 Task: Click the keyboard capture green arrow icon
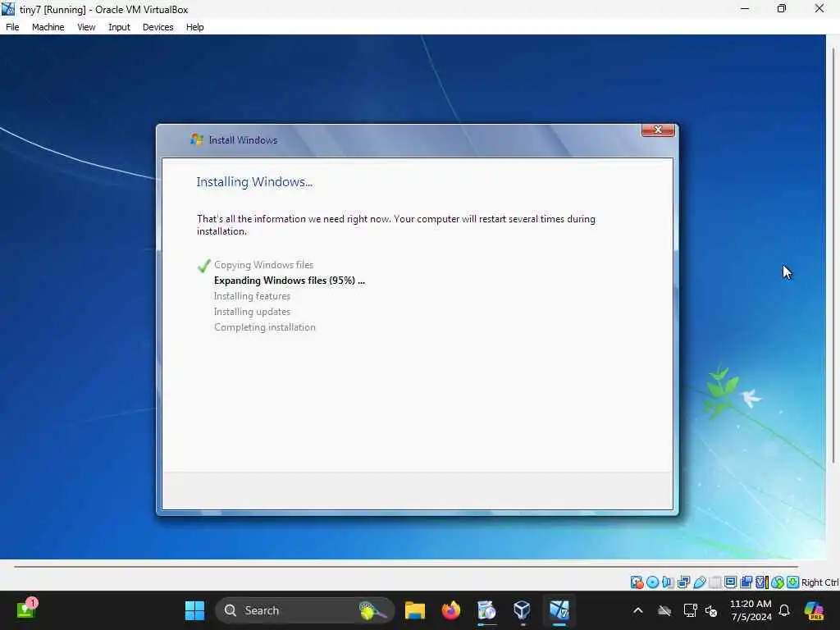(793, 582)
